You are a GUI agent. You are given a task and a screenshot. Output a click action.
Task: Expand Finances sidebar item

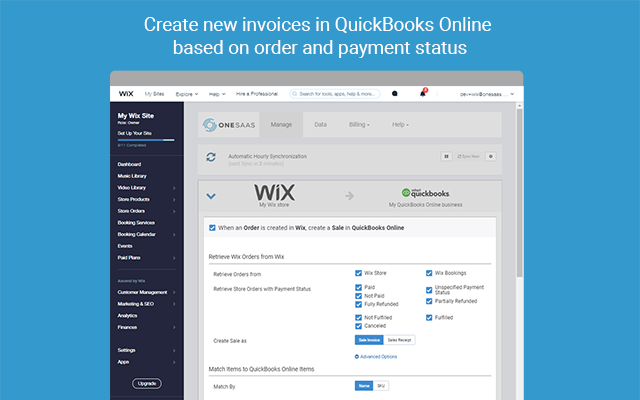[174, 327]
